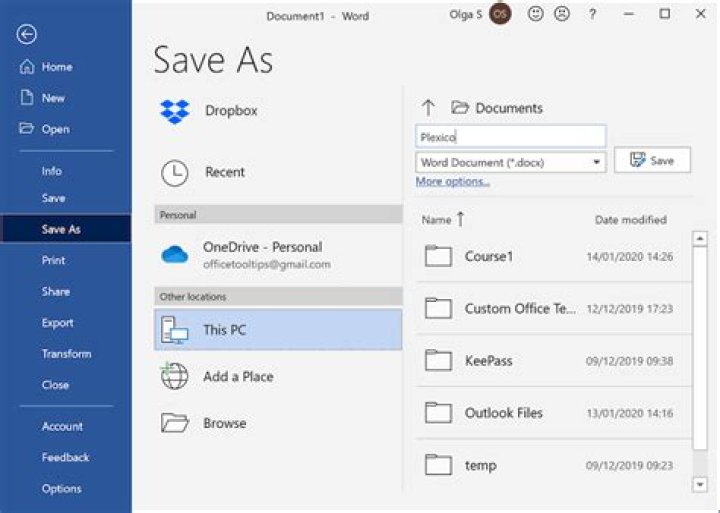720x513 pixels.
Task: Click the temp folder icon
Action: 438,465
